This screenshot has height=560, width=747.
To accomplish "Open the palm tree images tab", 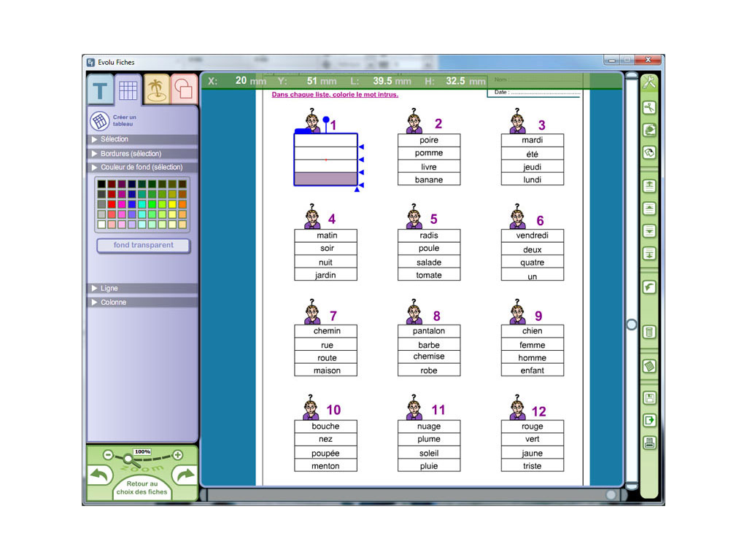I will click(x=155, y=90).
